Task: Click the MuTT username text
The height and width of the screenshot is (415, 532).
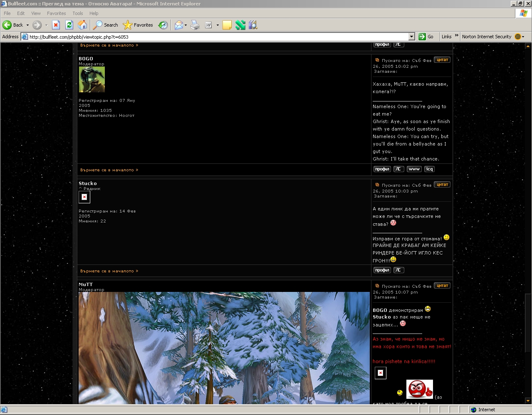Action: pos(86,284)
